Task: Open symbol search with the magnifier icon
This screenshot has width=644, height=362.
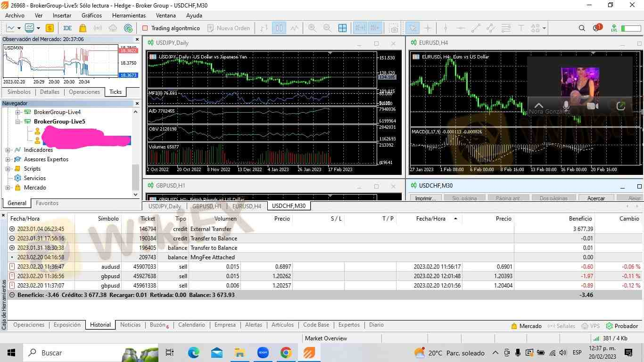Action: click(x=582, y=28)
